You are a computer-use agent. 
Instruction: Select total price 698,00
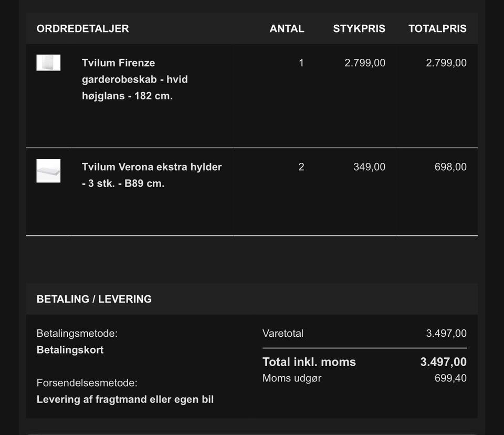(450, 167)
